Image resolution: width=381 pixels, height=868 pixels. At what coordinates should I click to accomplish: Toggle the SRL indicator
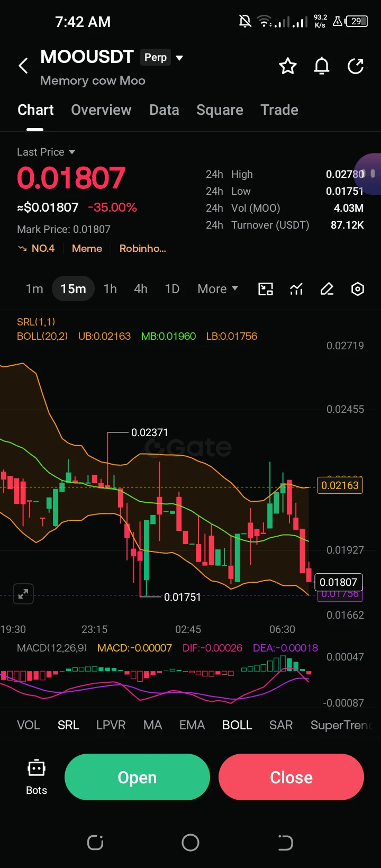click(68, 725)
